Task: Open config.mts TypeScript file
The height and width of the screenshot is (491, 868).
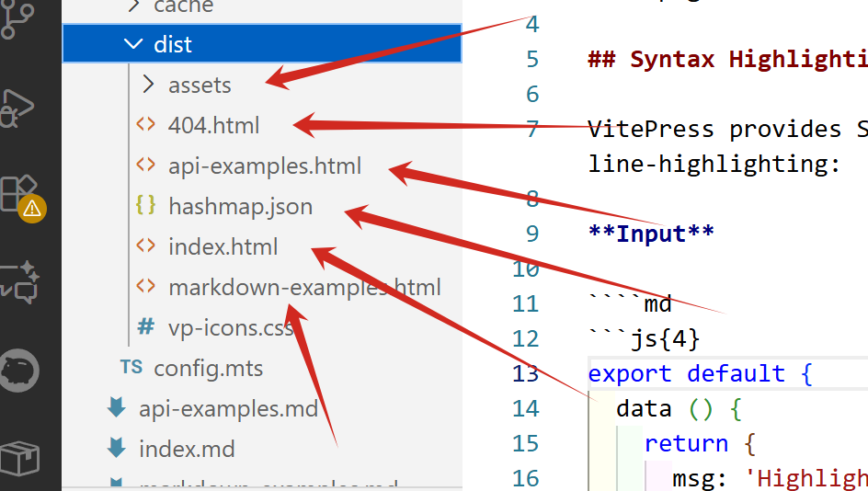Action: 208,369
